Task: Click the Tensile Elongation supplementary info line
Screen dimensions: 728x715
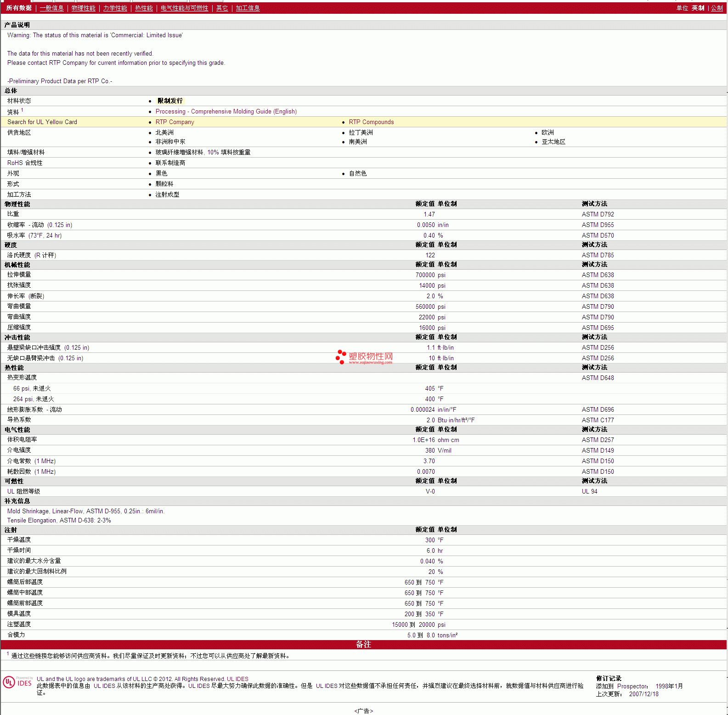Action: point(59,520)
